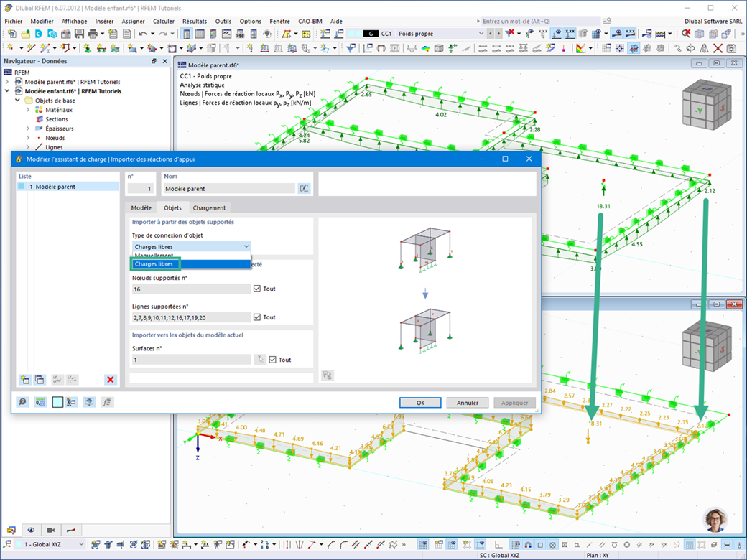This screenshot has width=747, height=560.
Task: Expand the 'Épaisseurs' tree node
Action: [27, 129]
